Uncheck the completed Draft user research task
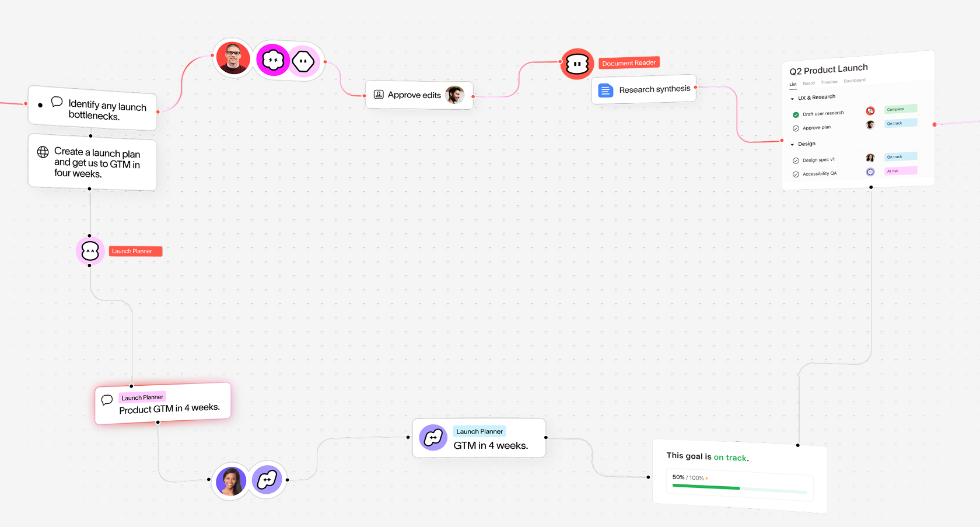Image resolution: width=980 pixels, height=527 pixels. pyautogui.click(x=796, y=115)
